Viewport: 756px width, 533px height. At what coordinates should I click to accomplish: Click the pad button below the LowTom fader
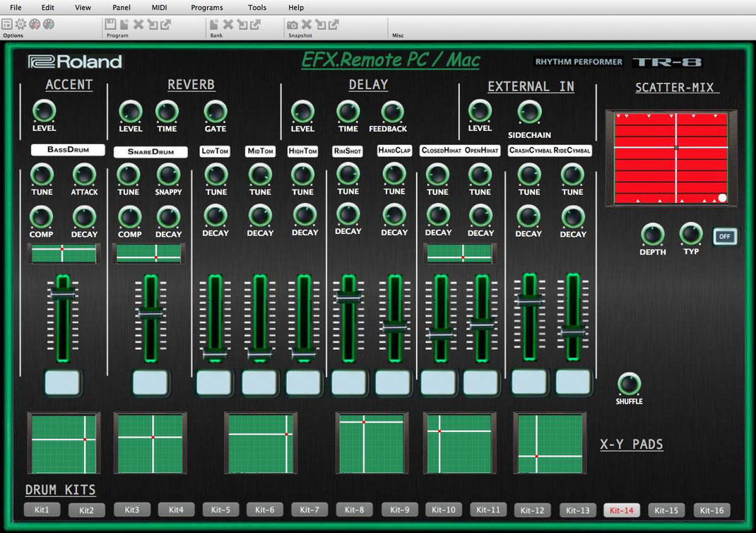click(214, 382)
